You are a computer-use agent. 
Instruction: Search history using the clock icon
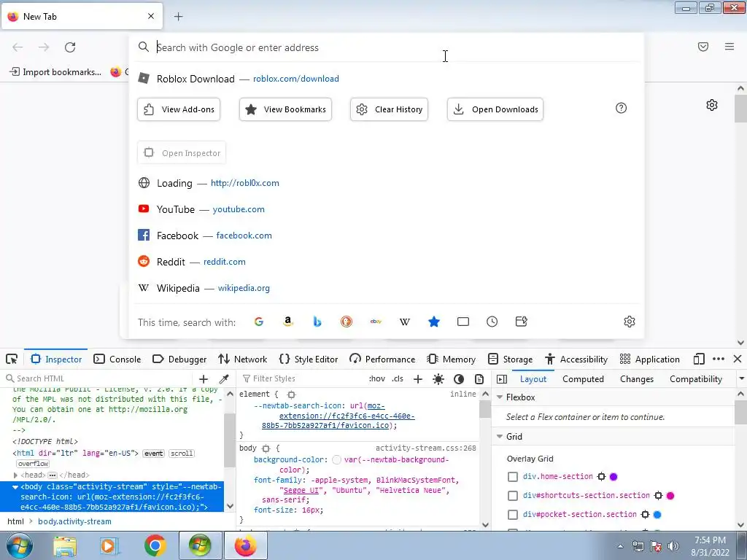point(492,322)
